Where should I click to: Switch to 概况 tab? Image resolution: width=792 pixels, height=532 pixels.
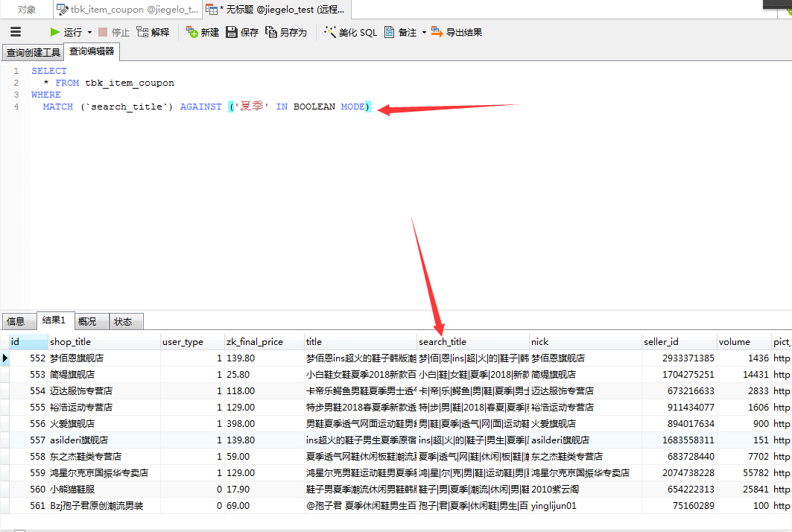tap(92, 321)
